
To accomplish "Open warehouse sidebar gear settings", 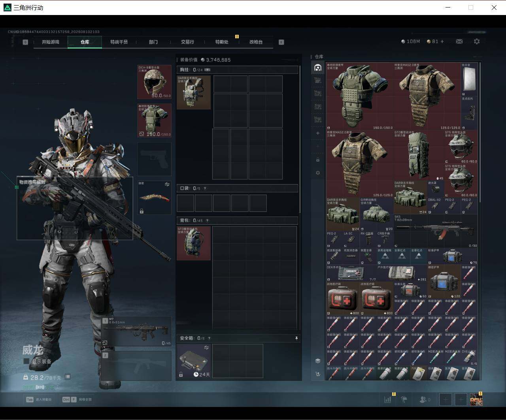I will tap(318, 173).
